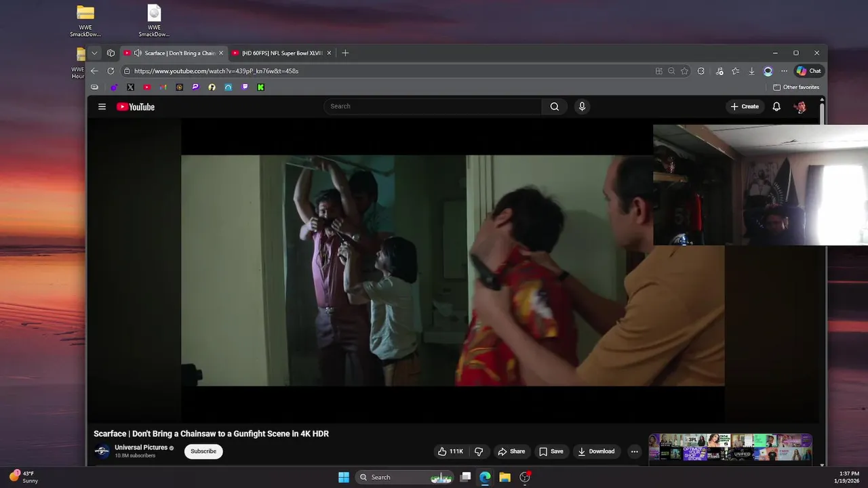868x488 pixels.
Task: View site information lock icon
Action: (127, 70)
